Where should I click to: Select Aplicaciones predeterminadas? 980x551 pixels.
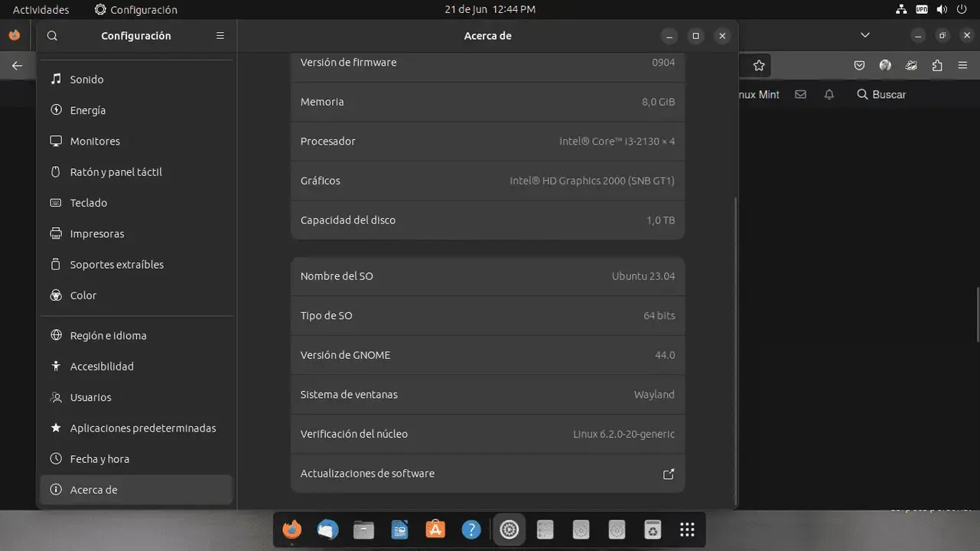click(136, 428)
